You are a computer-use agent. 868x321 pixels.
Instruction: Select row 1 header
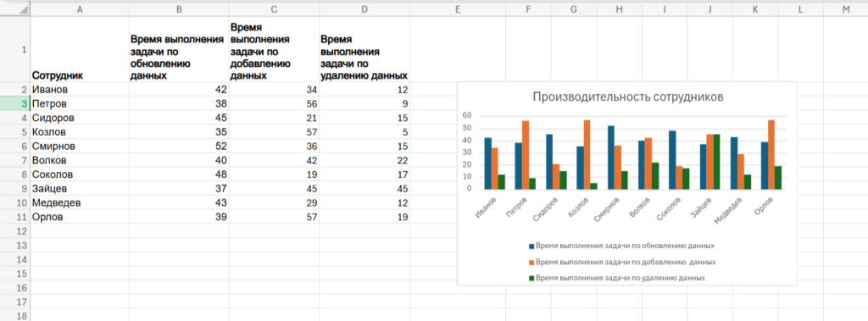[x=15, y=50]
